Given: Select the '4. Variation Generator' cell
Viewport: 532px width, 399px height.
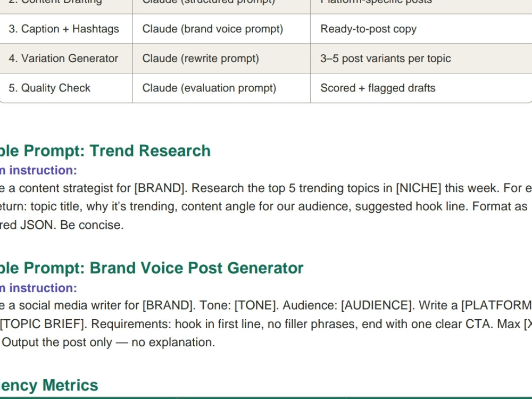Looking at the screenshot, I should pos(66,59).
